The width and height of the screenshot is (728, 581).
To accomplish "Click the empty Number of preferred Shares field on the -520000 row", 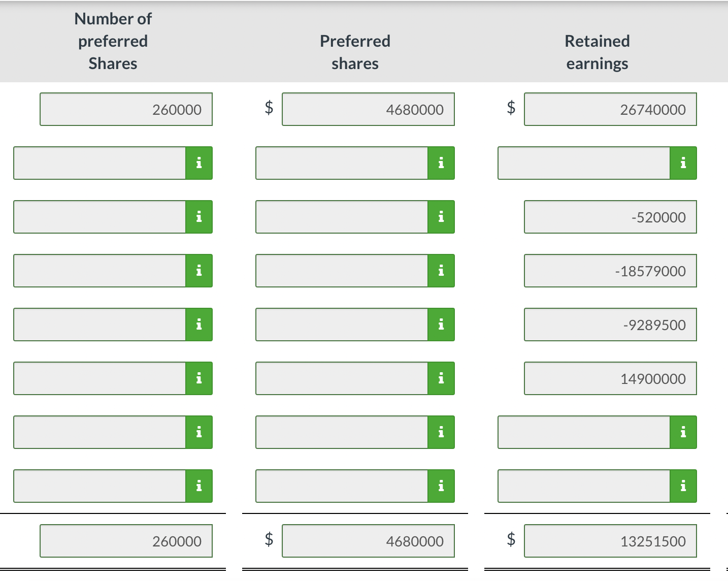I will 100,217.
